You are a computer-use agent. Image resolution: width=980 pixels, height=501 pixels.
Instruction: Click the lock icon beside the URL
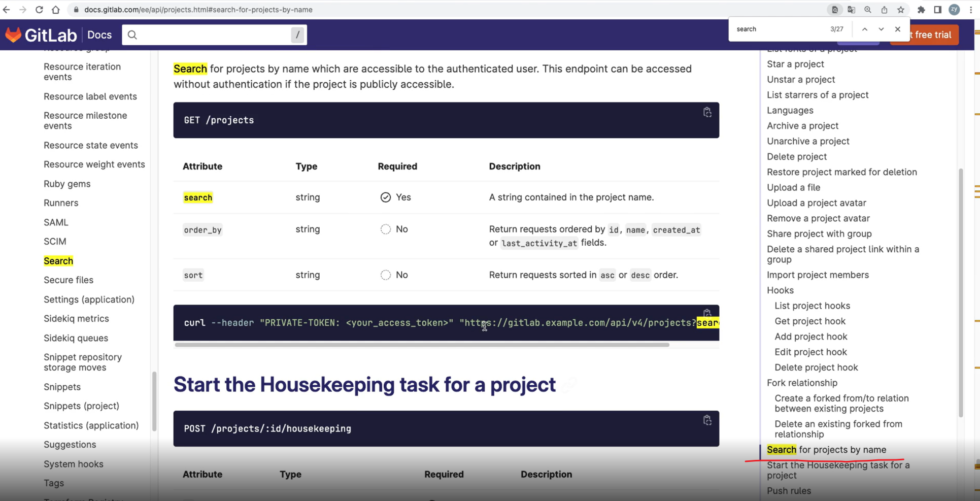point(76,10)
